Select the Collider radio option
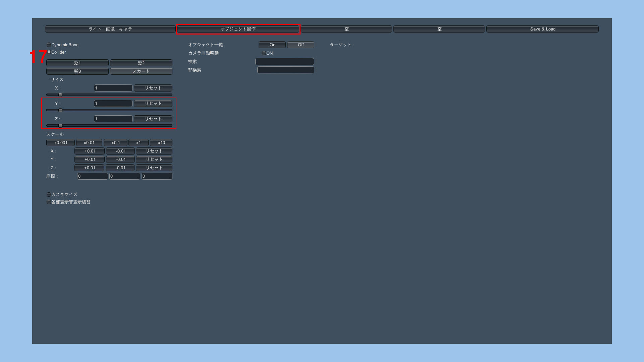 point(49,52)
